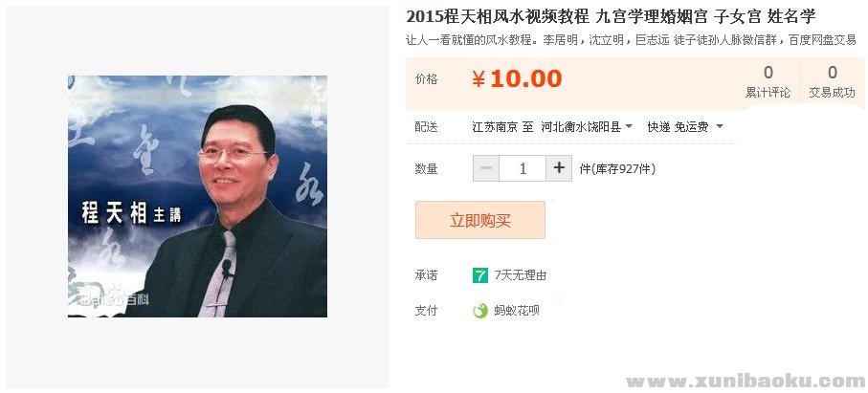The width and height of the screenshot is (868, 393).
Task: Decrease quantity with the minus button
Action: [486, 168]
